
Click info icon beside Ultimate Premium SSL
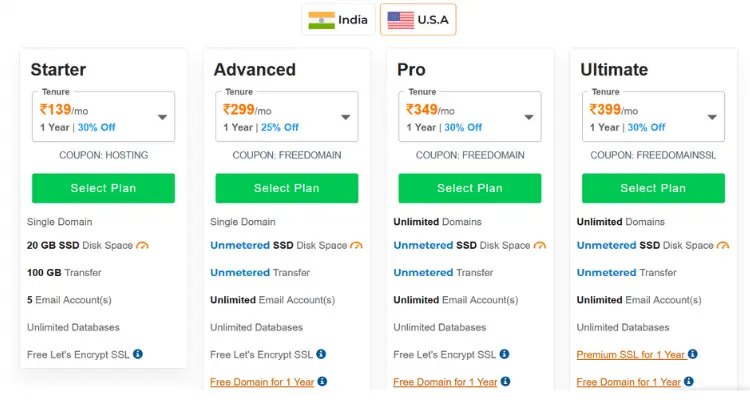click(x=693, y=354)
